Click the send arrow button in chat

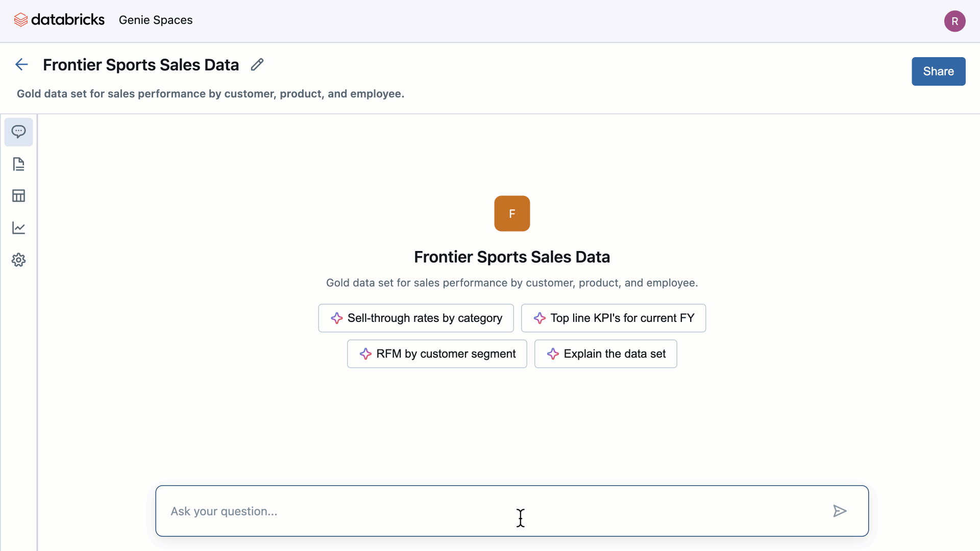pyautogui.click(x=841, y=511)
